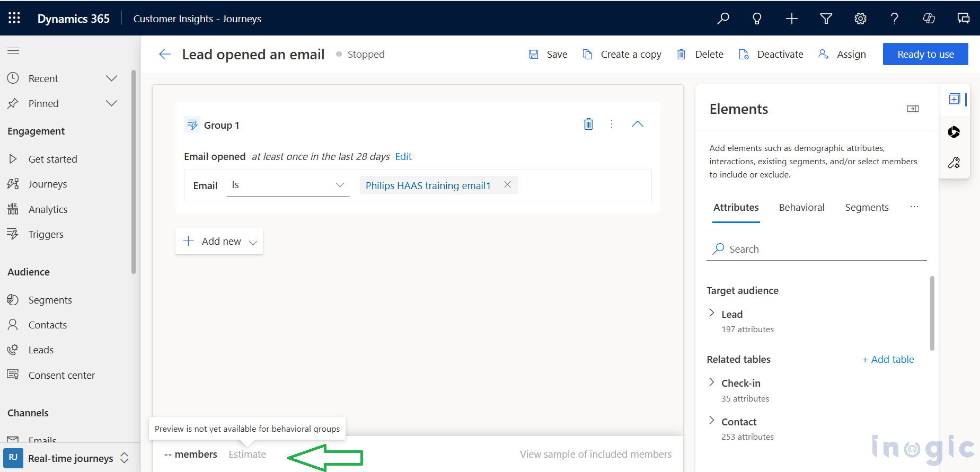980x472 pixels.
Task: Click '197 attributes' under Lead
Action: [x=747, y=329]
